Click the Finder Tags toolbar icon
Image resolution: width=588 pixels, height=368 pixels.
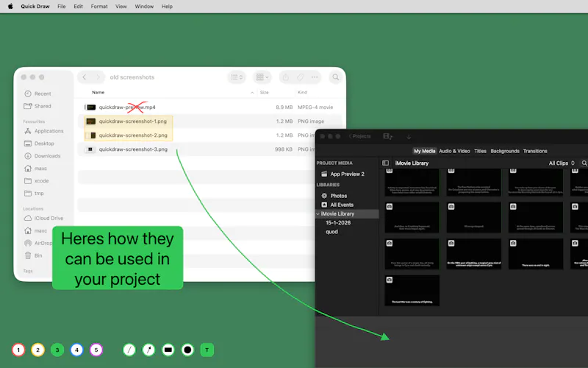[x=300, y=77]
